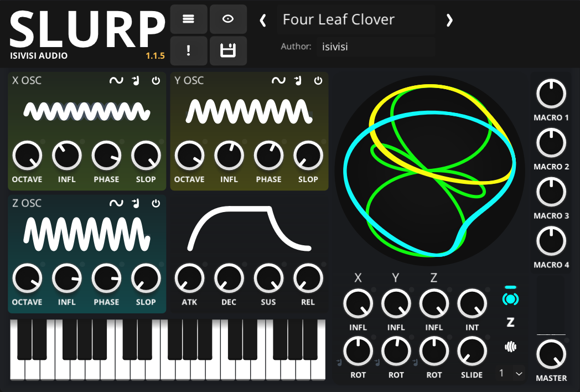Click X OSC note tracking icon

[x=136, y=80]
